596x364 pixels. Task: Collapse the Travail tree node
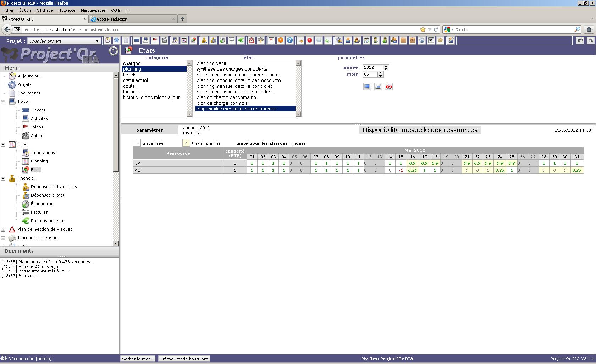(x=3, y=102)
